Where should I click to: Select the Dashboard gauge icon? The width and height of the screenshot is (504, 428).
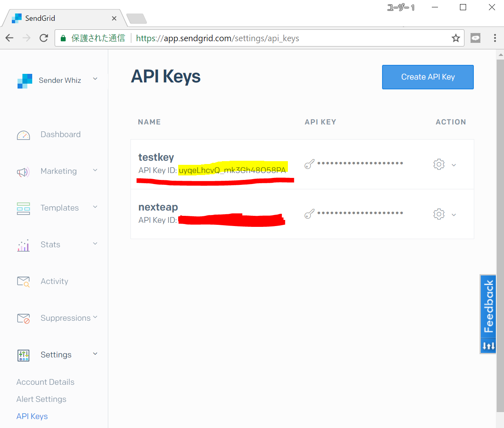[x=23, y=134]
